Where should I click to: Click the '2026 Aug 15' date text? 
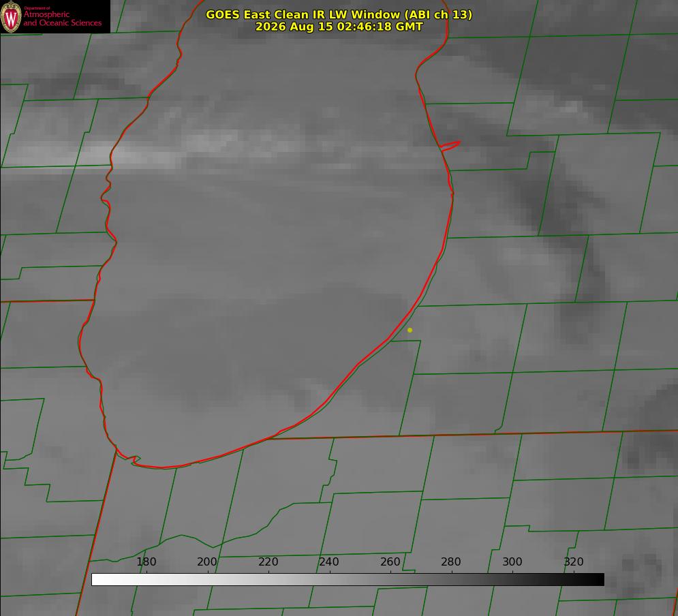pyautogui.click(x=294, y=27)
